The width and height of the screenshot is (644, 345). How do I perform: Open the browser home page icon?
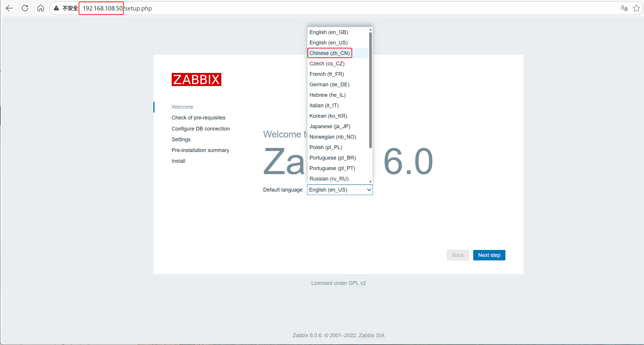point(41,8)
